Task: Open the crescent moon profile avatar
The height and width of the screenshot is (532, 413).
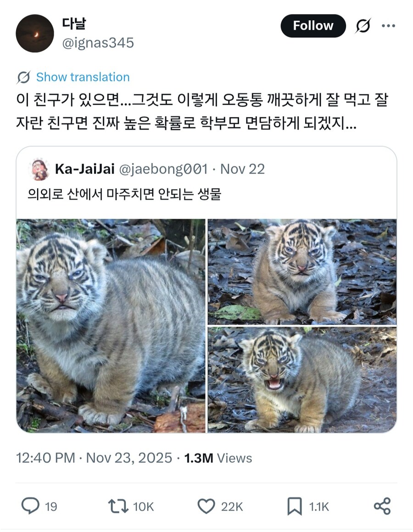Action: coord(35,34)
